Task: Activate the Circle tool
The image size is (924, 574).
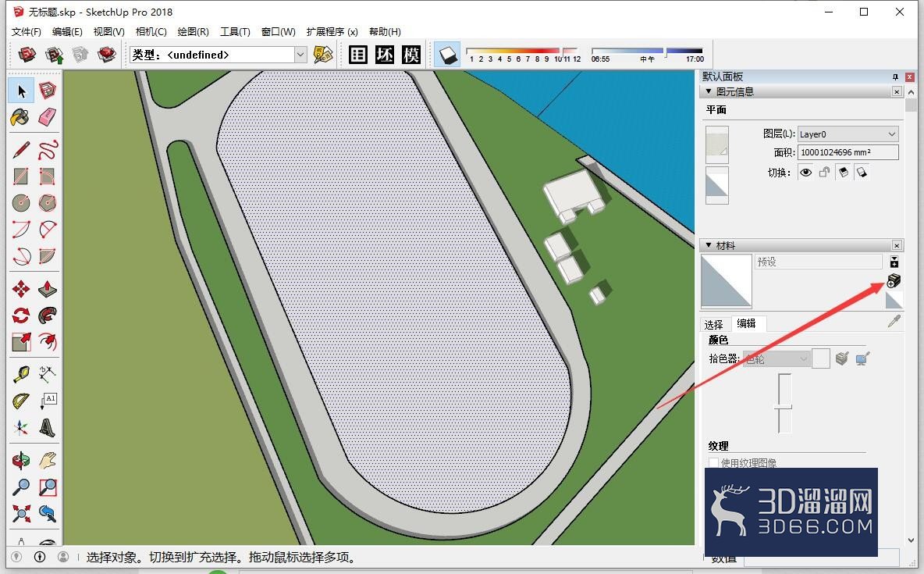Action: click(21, 203)
